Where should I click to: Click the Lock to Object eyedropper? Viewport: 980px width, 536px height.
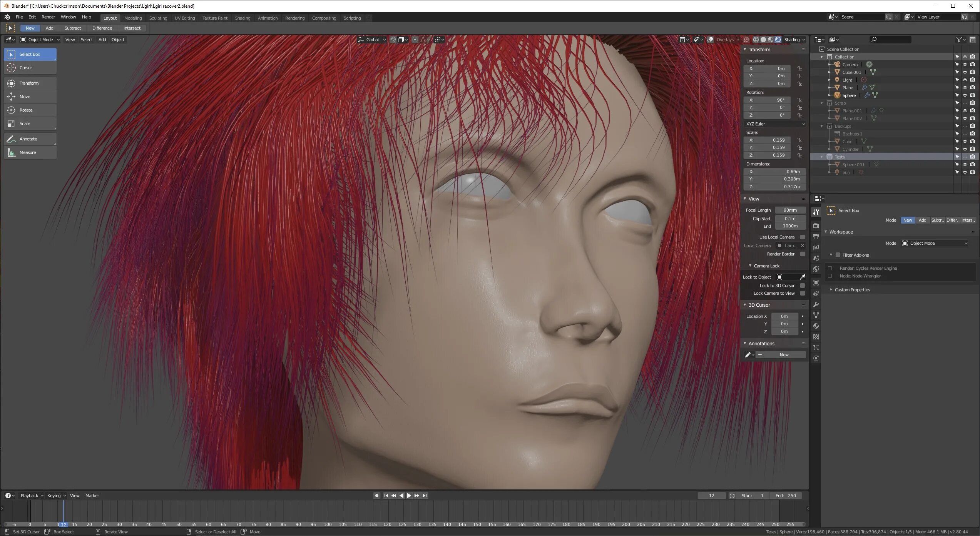click(x=802, y=277)
